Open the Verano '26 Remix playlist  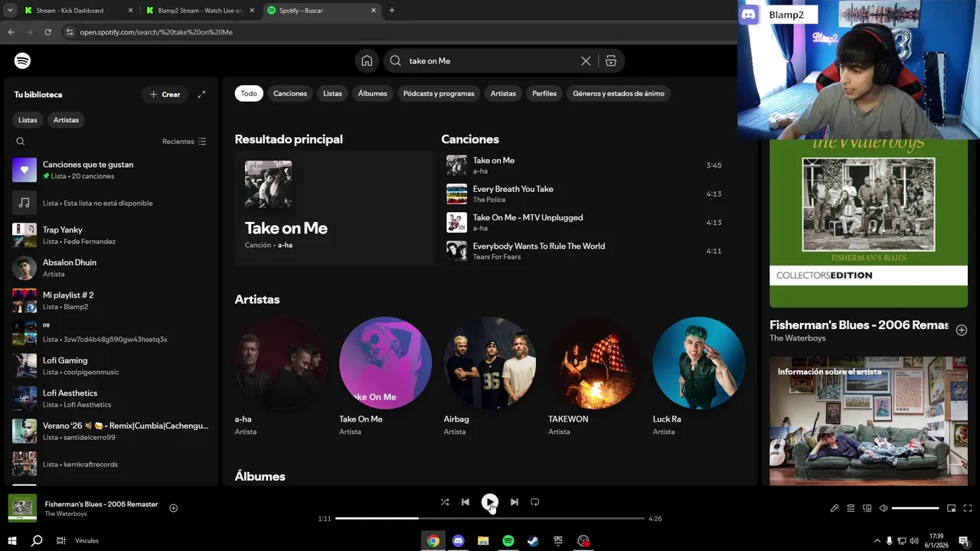(x=111, y=431)
